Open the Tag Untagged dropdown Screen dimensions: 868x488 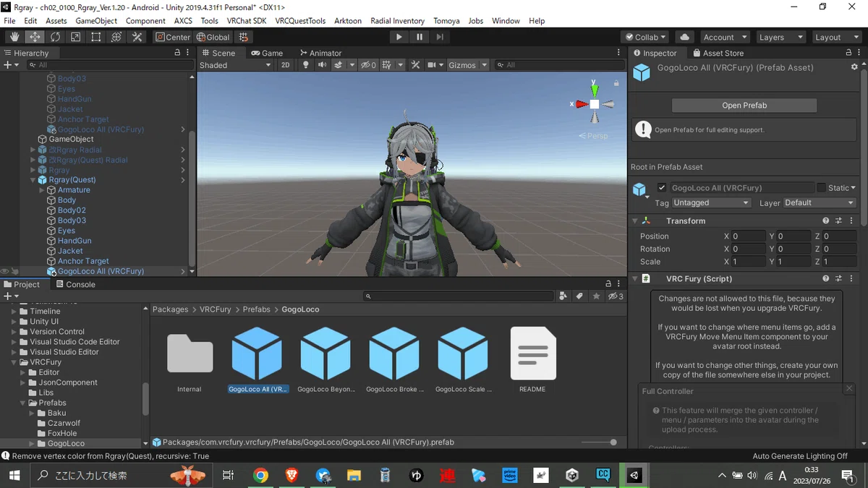[x=712, y=202]
